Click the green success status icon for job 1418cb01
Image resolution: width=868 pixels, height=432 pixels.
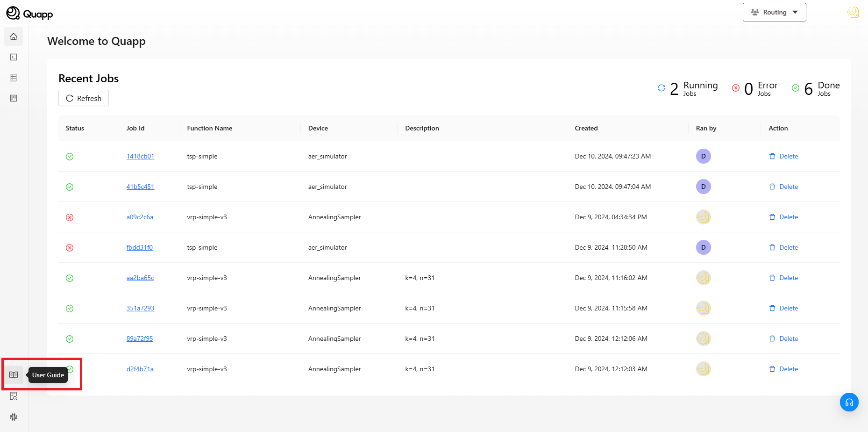70,156
